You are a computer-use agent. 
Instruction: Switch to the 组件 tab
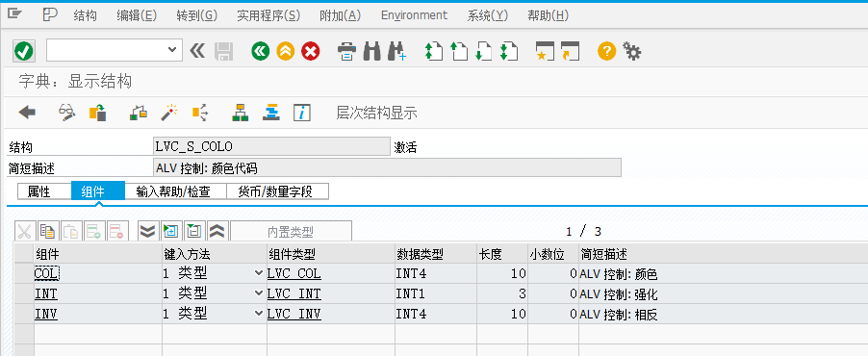click(x=98, y=191)
